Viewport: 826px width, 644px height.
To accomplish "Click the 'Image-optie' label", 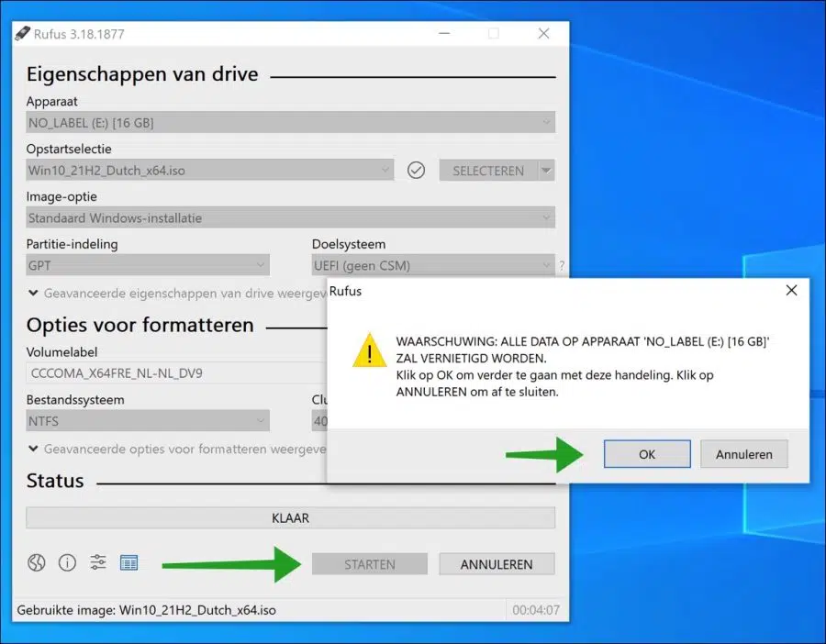I will point(61,196).
